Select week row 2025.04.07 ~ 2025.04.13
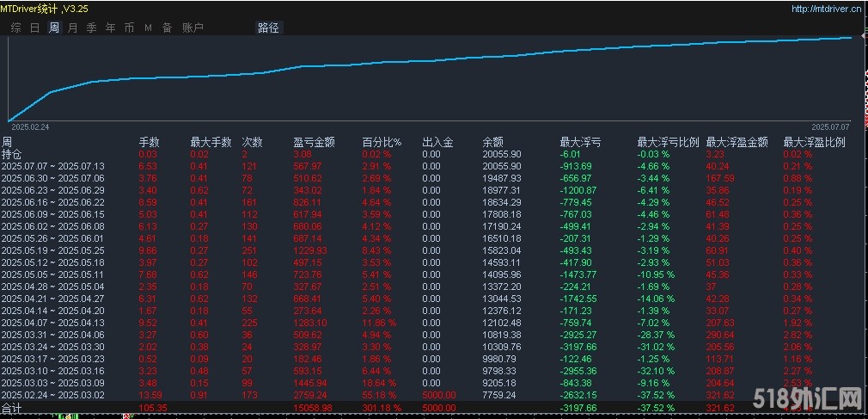868x419 pixels. (434, 323)
